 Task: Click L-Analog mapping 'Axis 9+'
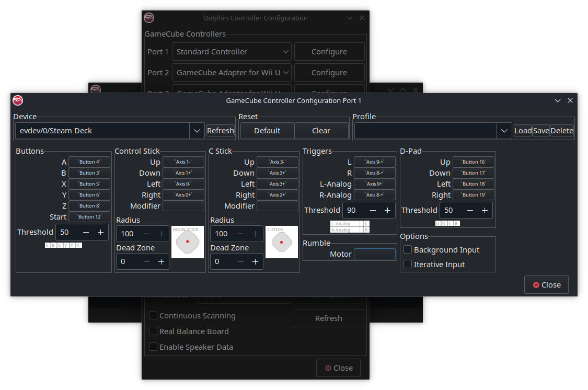point(375,183)
